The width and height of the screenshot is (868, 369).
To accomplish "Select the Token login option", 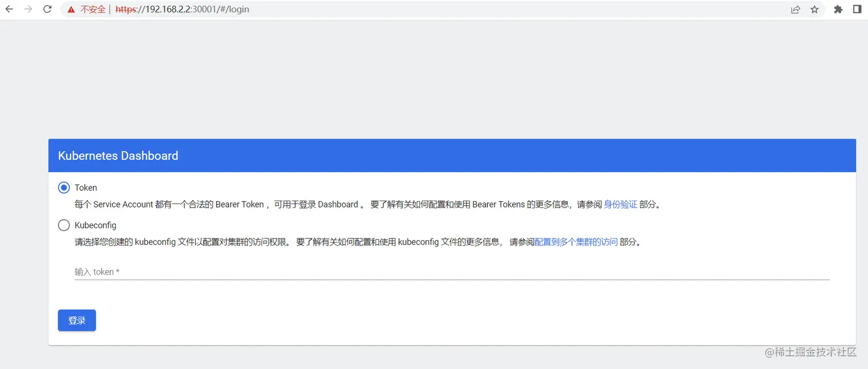I will coord(64,187).
